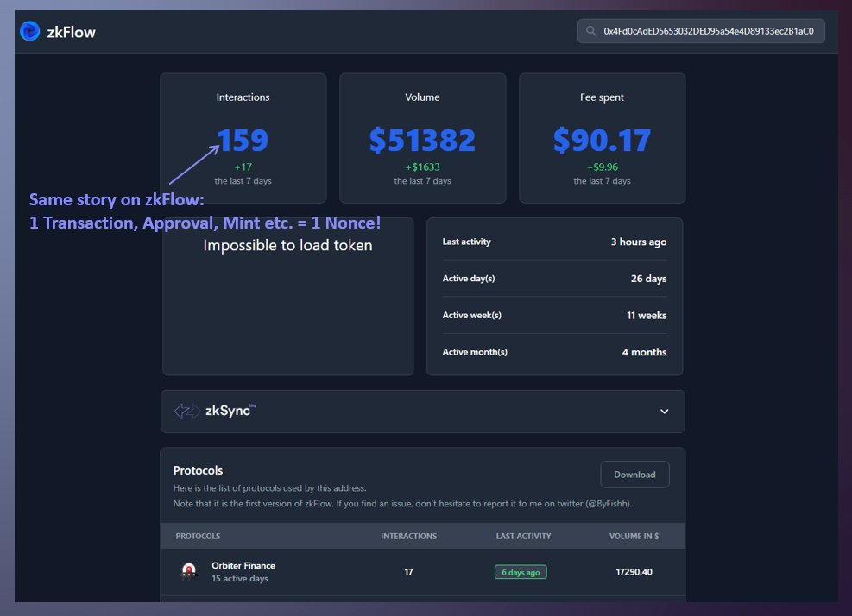Click the Volume card title

(x=422, y=97)
